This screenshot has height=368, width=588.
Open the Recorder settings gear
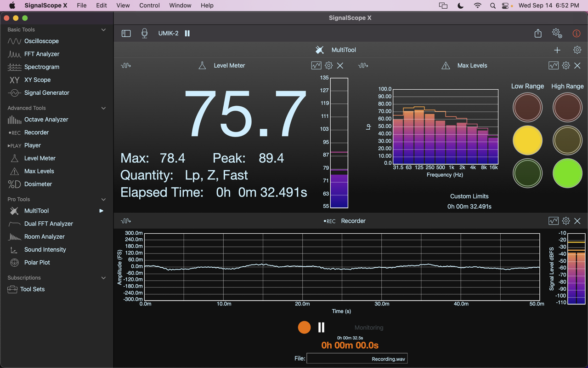pyautogui.click(x=566, y=221)
